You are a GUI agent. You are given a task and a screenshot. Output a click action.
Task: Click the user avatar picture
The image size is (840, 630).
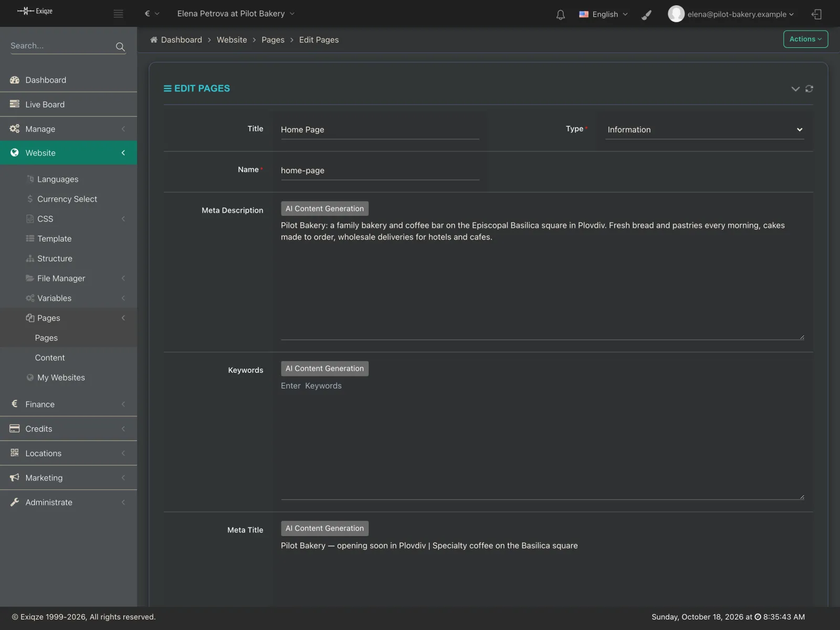tap(676, 14)
